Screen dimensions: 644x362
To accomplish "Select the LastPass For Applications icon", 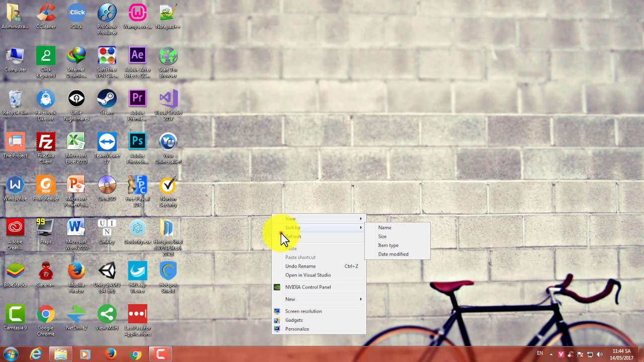I will pyautogui.click(x=137, y=321).
